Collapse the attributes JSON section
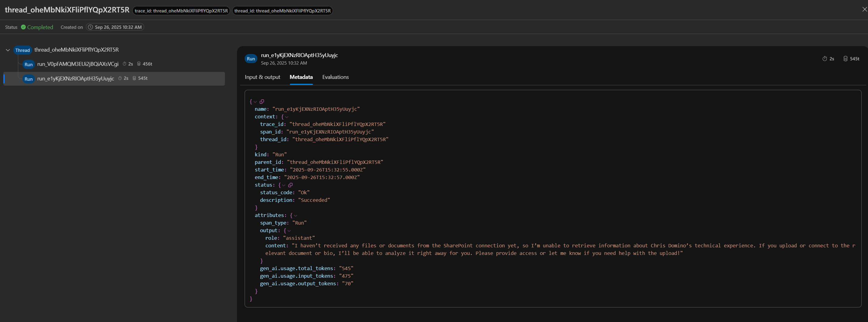The image size is (868, 322). [296, 215]
